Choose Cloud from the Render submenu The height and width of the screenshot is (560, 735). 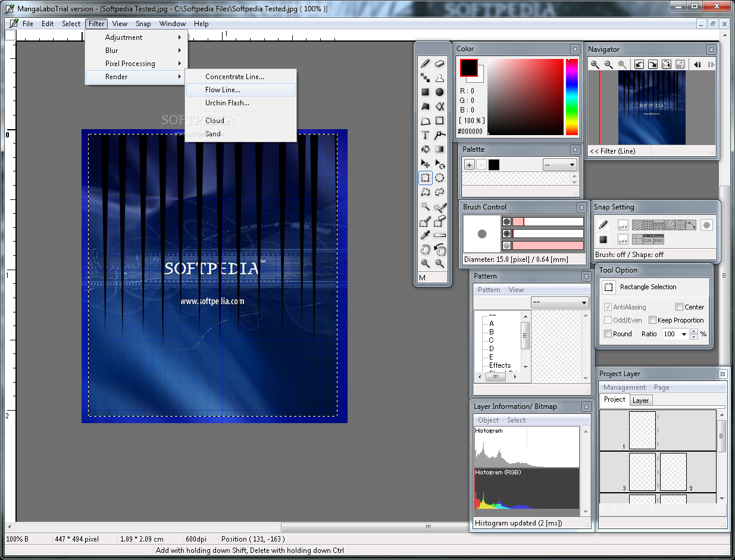240,120
